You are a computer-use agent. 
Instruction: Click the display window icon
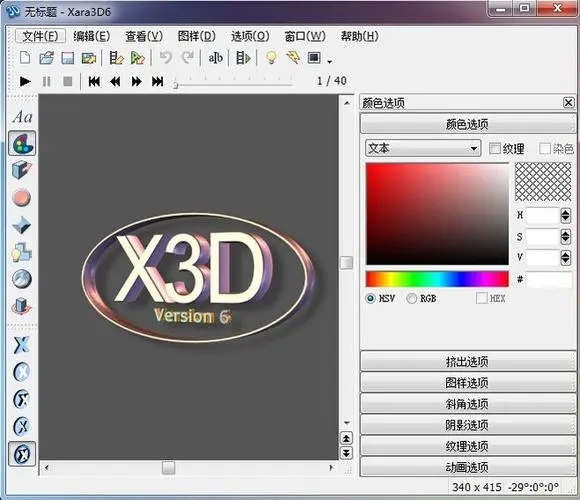(314, 58)
